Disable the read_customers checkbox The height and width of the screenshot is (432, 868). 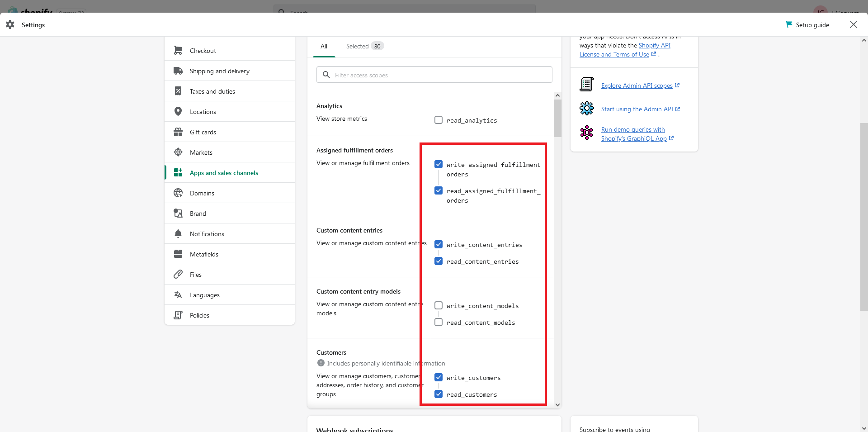(439, 394)
